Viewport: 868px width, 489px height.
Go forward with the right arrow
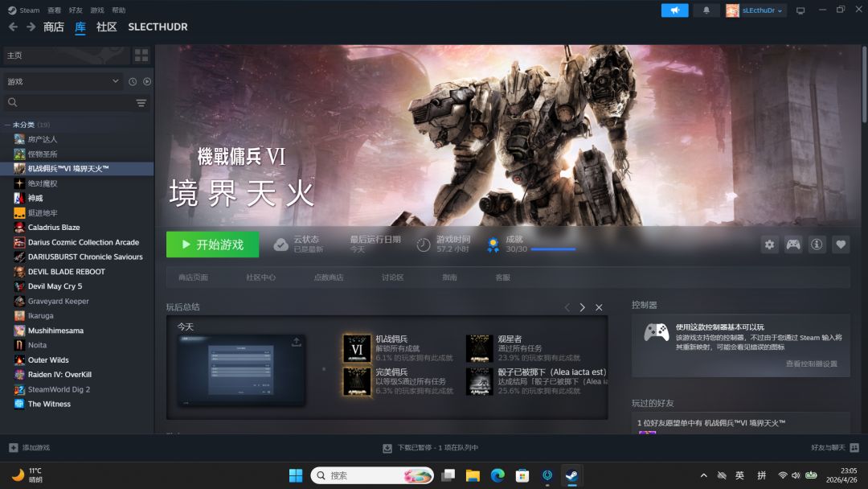31,27
